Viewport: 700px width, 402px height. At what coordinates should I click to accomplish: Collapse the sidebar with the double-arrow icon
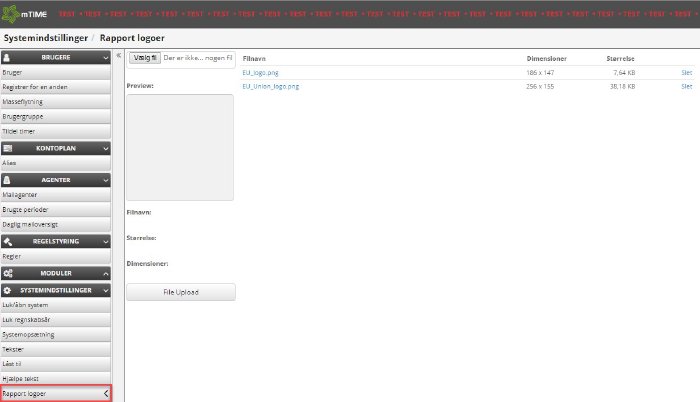(x=119, y=57)
